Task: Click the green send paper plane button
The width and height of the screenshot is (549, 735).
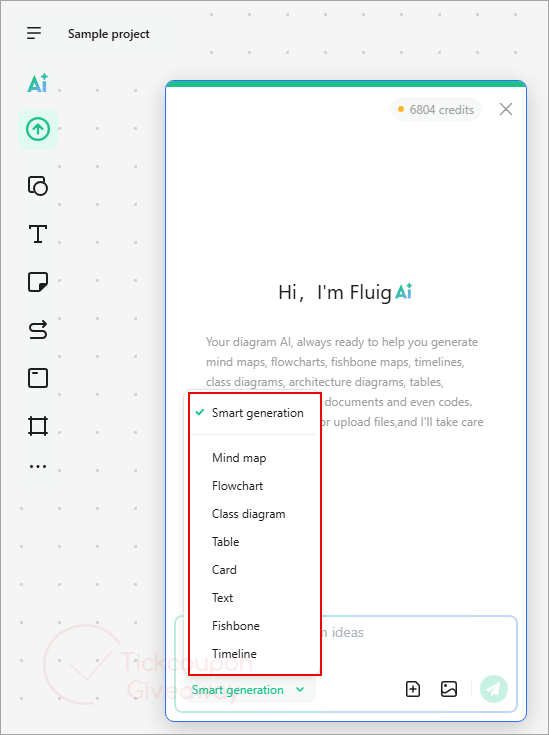Action: click(x=494, y=689)
